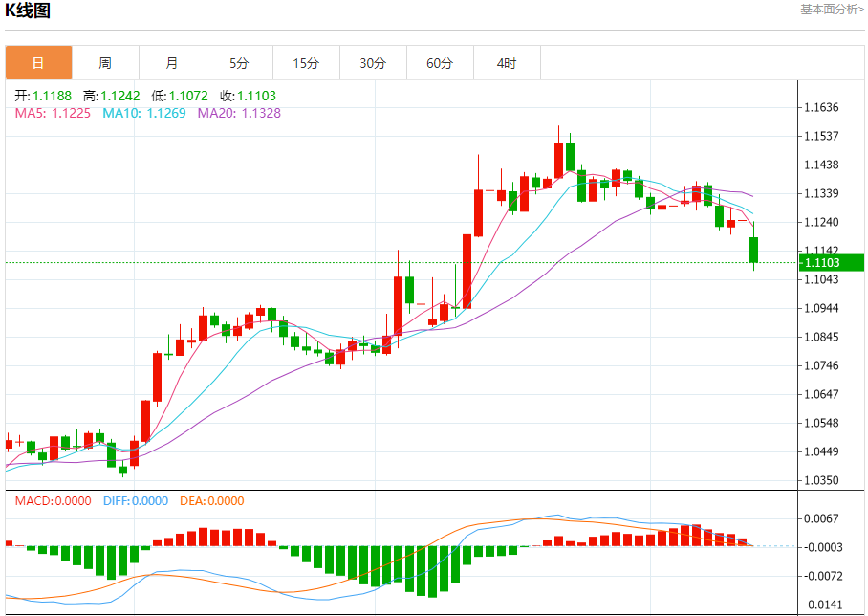Image resolution: width=868 pixels, height=616 pixels.
Task: Open the 4时 interval tab
Action: click(x=507, y=63)
